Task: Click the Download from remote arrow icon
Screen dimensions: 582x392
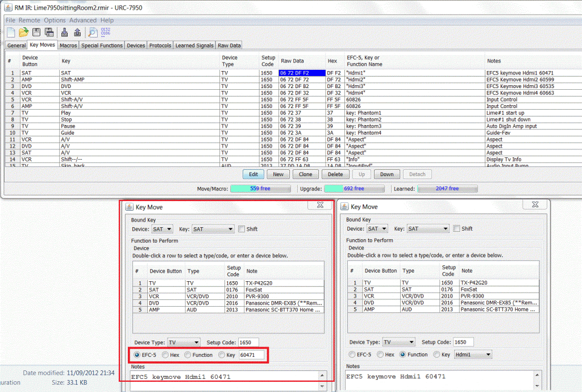Action: (64, 32)
